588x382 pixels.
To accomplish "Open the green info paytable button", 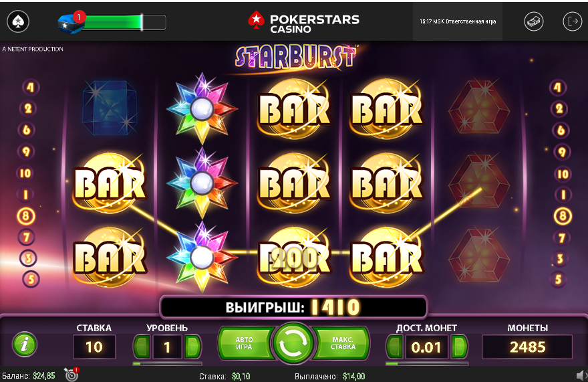I will pyautogui.click(x=25, y=344).
